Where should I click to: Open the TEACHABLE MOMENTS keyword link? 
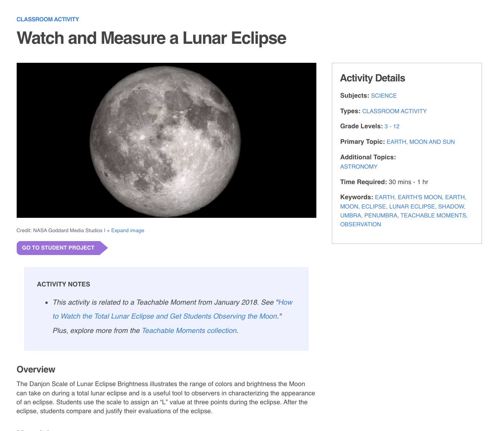point(433,215)
